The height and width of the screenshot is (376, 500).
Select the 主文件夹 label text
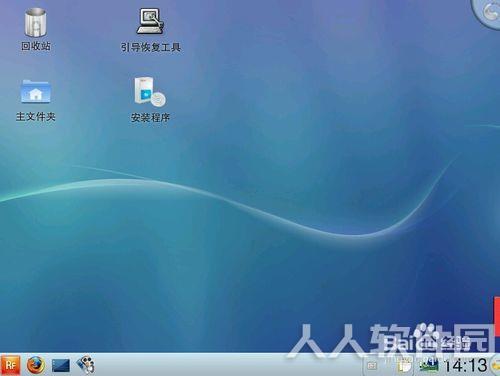coord(36,116)
